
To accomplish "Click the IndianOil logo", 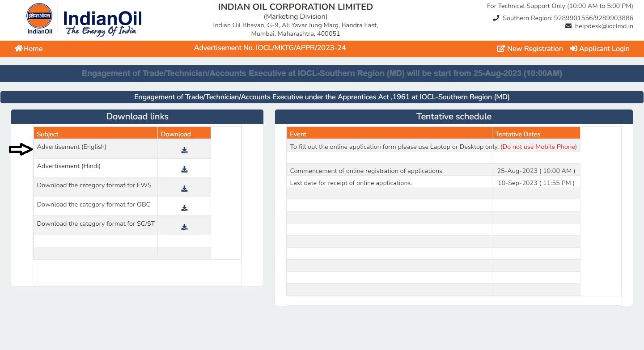I will click(84, 20).
